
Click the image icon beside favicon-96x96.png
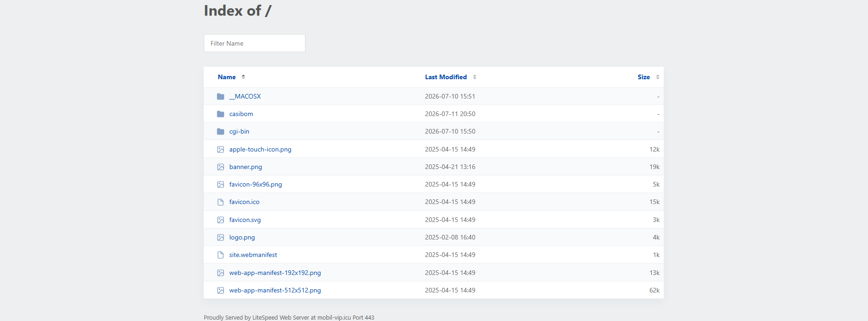[220, 184]
